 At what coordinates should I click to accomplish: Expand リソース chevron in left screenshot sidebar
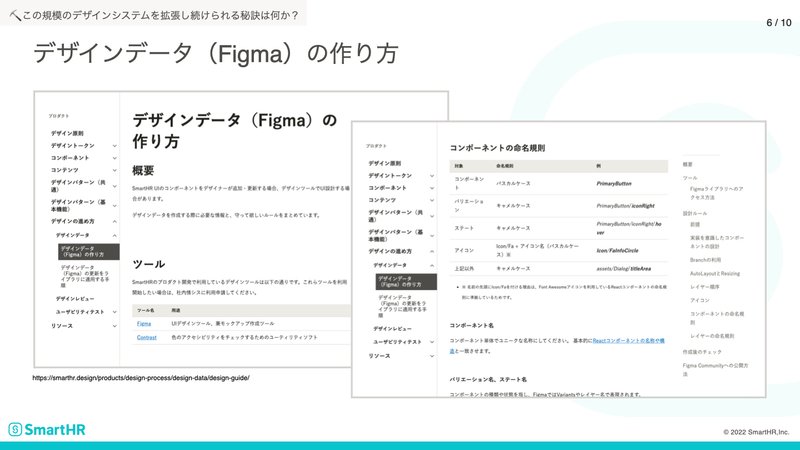click(x=114, y=326)
